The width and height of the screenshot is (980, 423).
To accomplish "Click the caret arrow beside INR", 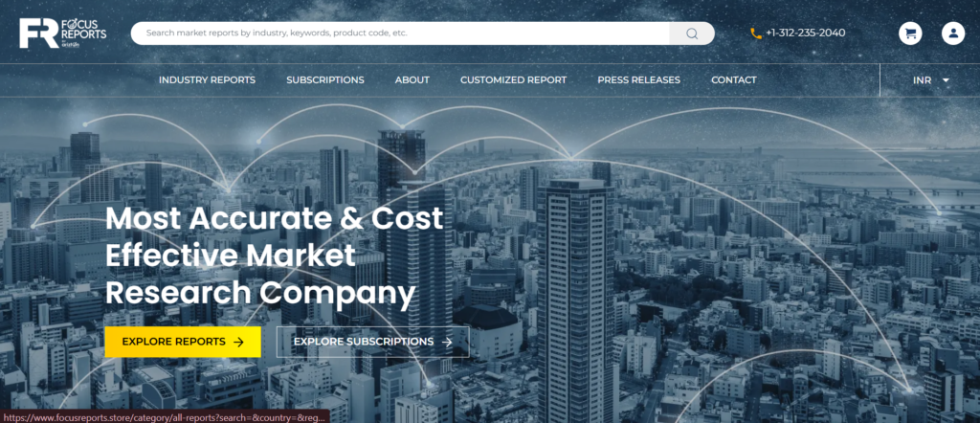I will point(946,80).
